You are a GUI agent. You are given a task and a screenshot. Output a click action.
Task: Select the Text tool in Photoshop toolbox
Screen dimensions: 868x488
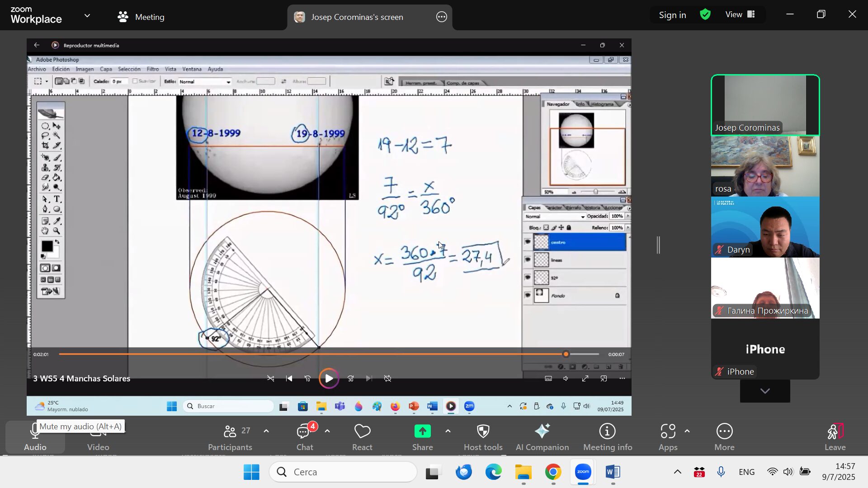(57, 199)
